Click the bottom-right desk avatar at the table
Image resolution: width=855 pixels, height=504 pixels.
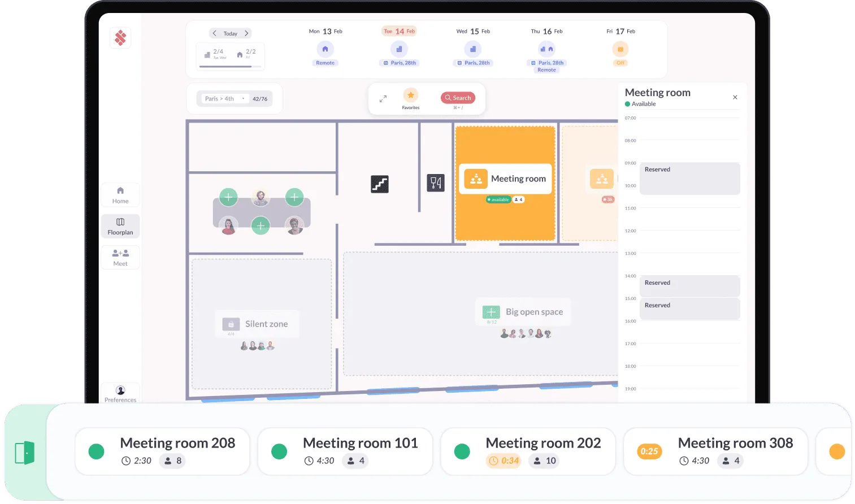[294, 226]
